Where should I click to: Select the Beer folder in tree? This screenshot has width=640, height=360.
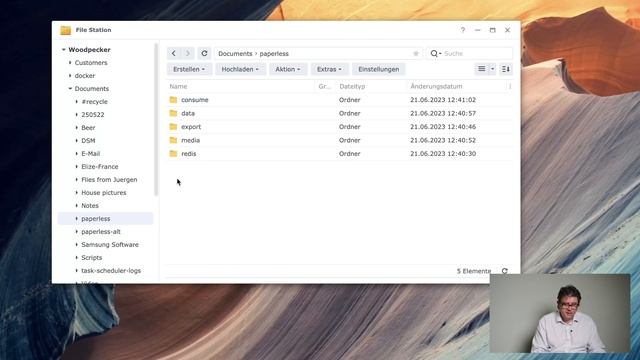[88, 128]
